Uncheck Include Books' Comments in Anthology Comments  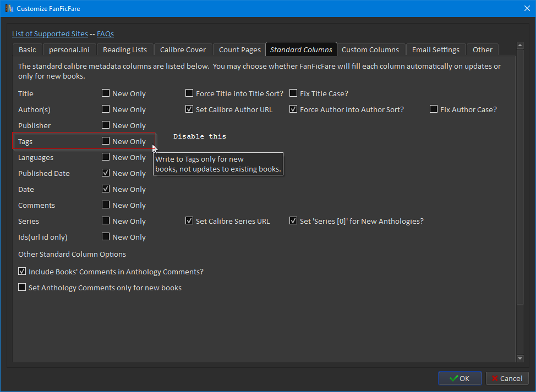(22, 272)
